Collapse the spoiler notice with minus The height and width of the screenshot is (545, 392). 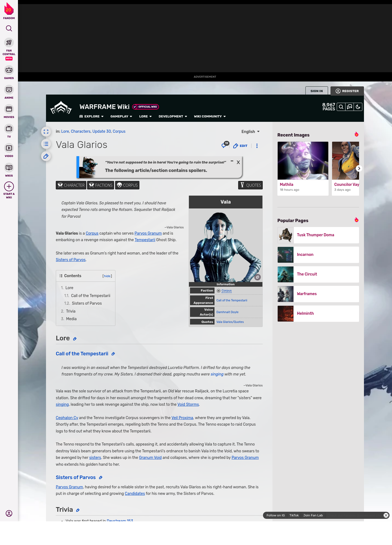click(x=232, y=161)
